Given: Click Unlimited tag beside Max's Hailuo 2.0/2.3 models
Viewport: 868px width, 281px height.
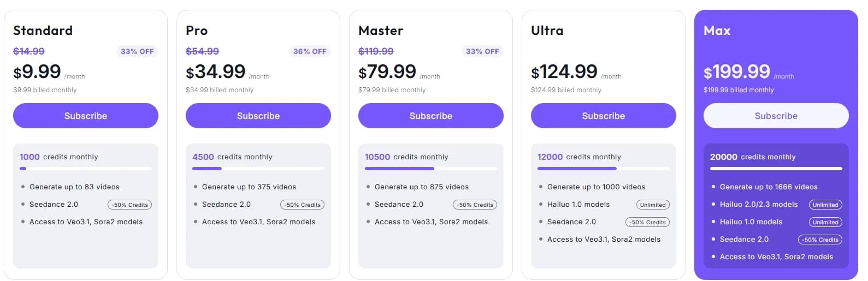Looking at the screenshot, I should coord(825,205).
